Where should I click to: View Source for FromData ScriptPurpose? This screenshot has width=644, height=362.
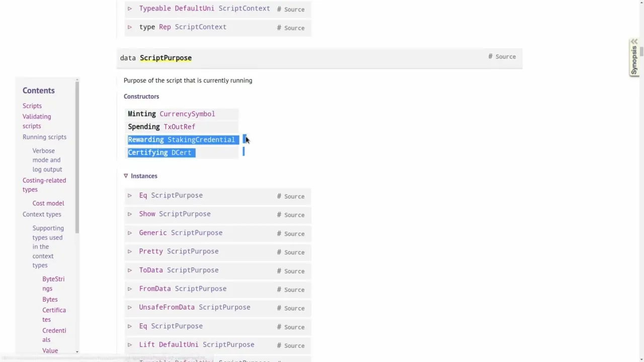[x=294, y=290]
